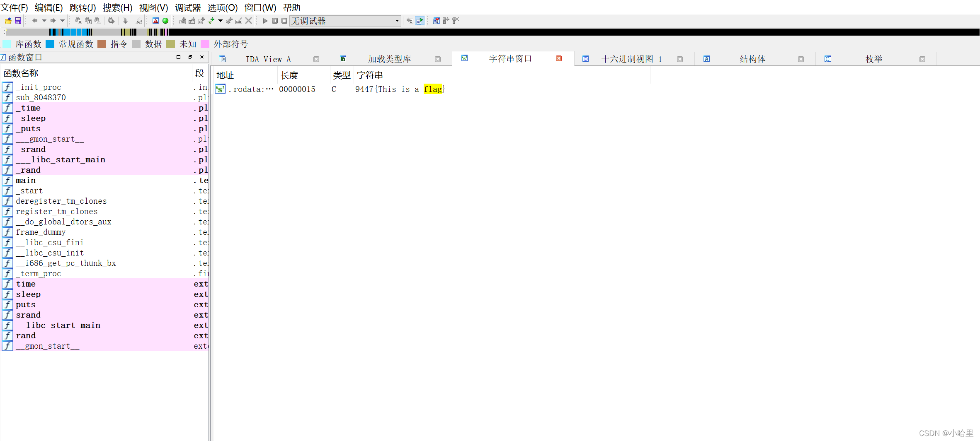Click the 指令 brown legend swatch
Viewport: 980px width, 441px height.
pos(102,44)
